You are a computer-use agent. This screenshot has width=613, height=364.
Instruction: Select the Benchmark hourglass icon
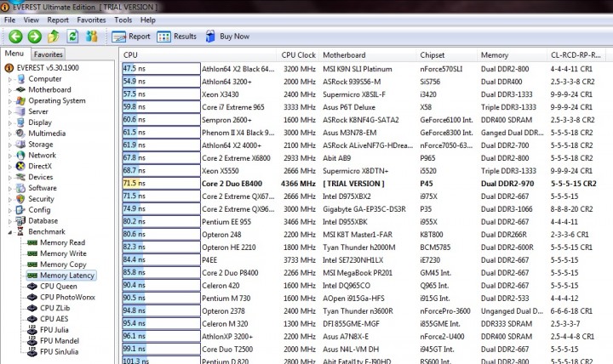click(x=20, y=232)
